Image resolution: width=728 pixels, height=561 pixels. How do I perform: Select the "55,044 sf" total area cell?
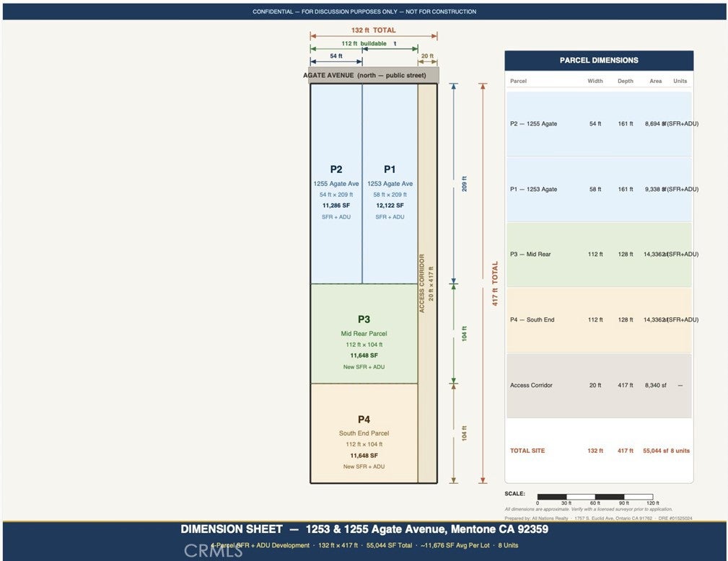(x=656, y=451)
